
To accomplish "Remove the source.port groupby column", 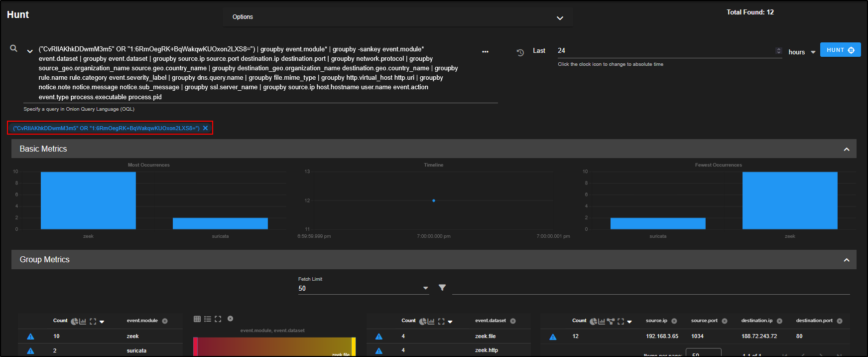I will (x=725, y=321).
